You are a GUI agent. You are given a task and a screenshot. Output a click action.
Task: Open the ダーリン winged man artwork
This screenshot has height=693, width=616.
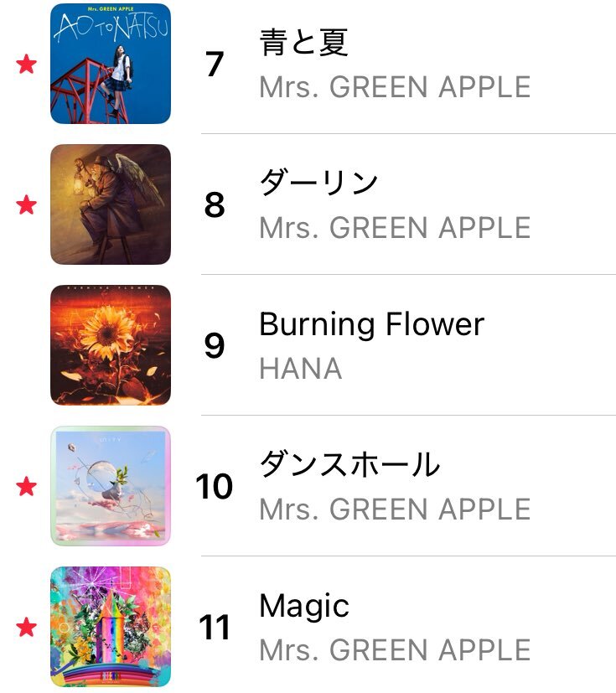click(x=111, y=204)
